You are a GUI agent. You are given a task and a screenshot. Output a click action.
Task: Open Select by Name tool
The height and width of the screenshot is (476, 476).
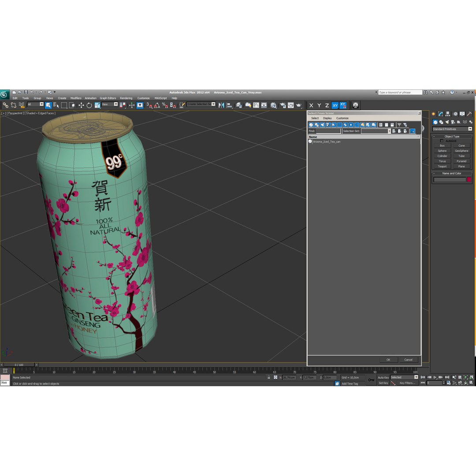point(56,105)
